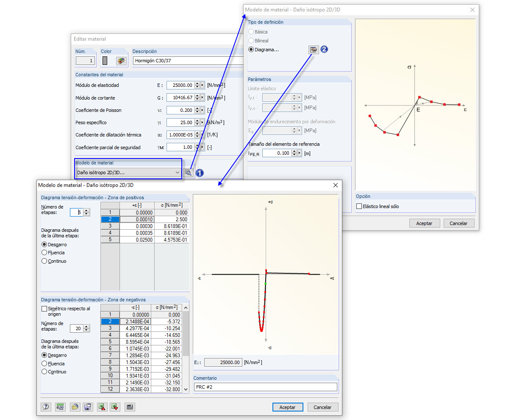Select positive table stress cell 2.500
The image size is (511, 420).
(172, 220)
